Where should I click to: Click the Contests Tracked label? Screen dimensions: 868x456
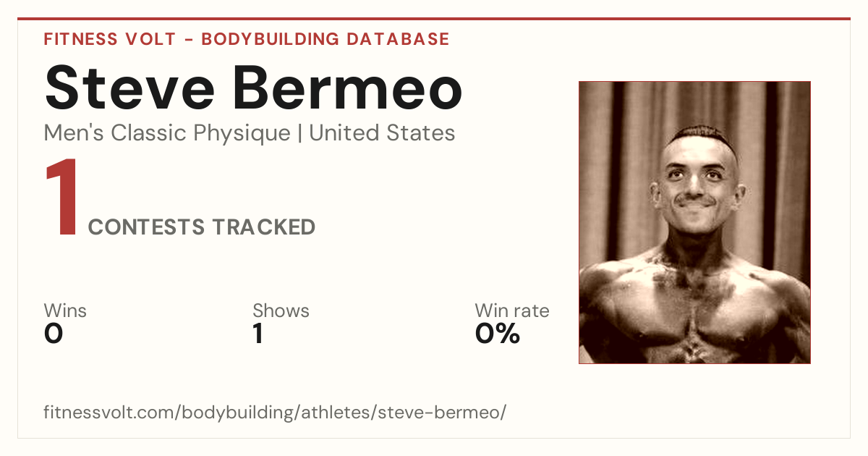point(202,227)
